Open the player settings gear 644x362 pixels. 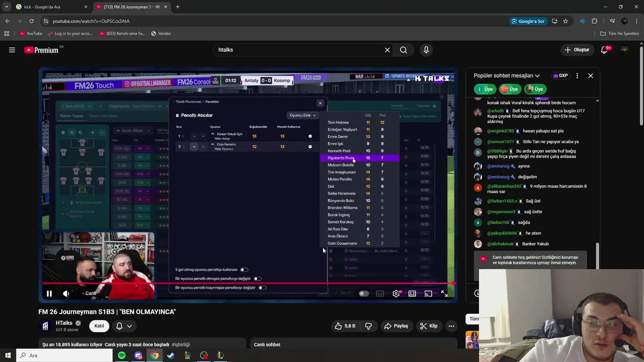[396, 294]
